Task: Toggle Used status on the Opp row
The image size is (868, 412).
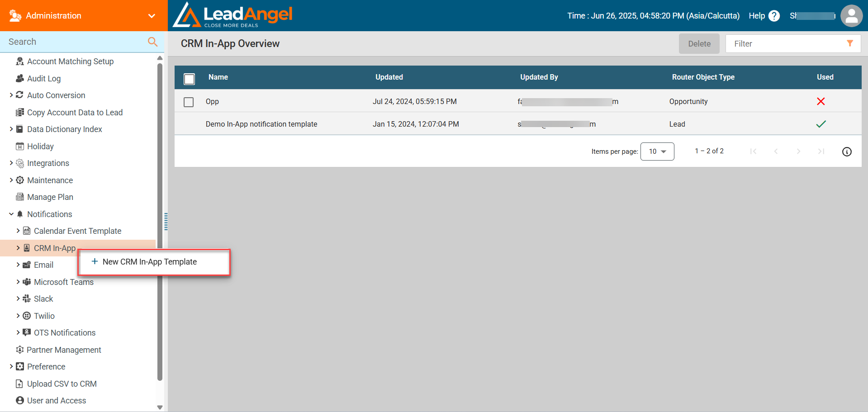Action: (821, 101)
